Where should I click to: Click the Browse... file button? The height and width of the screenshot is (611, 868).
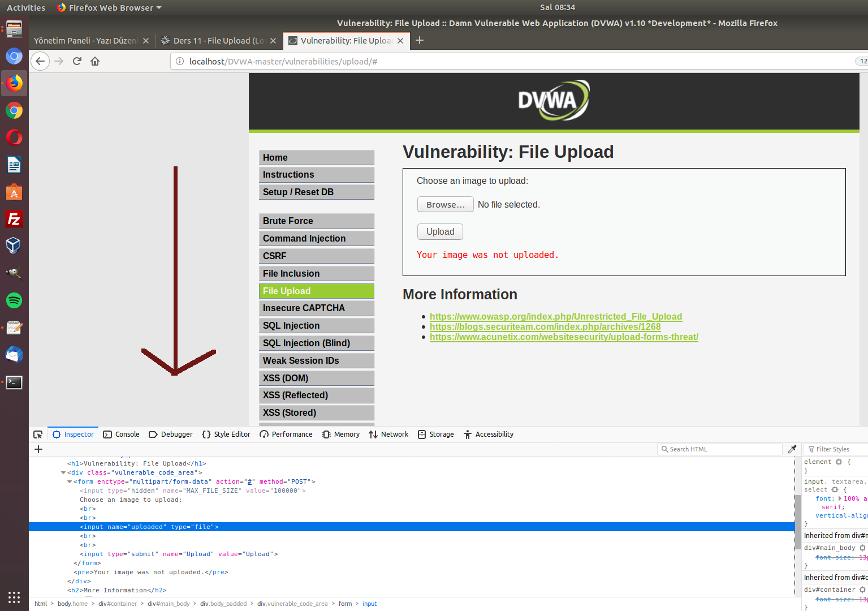pyautogui.click(x=446, y=204)
